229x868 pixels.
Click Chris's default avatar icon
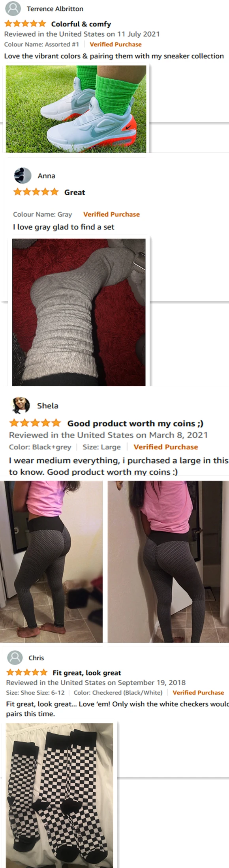[x=15, y=657]
